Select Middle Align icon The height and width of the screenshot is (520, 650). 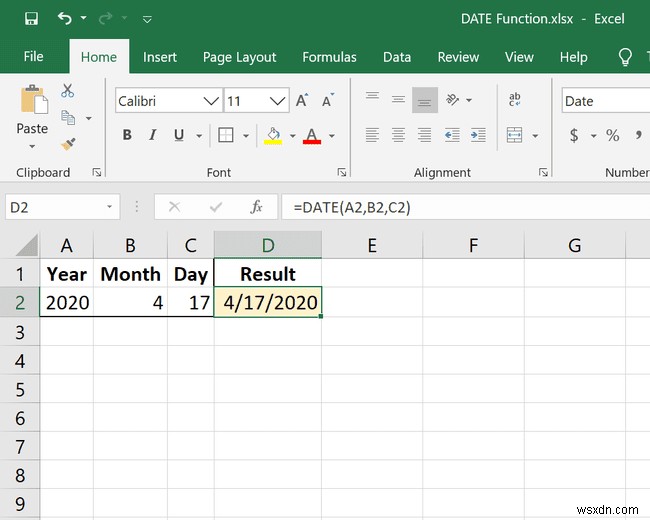[x=398, y=100]
